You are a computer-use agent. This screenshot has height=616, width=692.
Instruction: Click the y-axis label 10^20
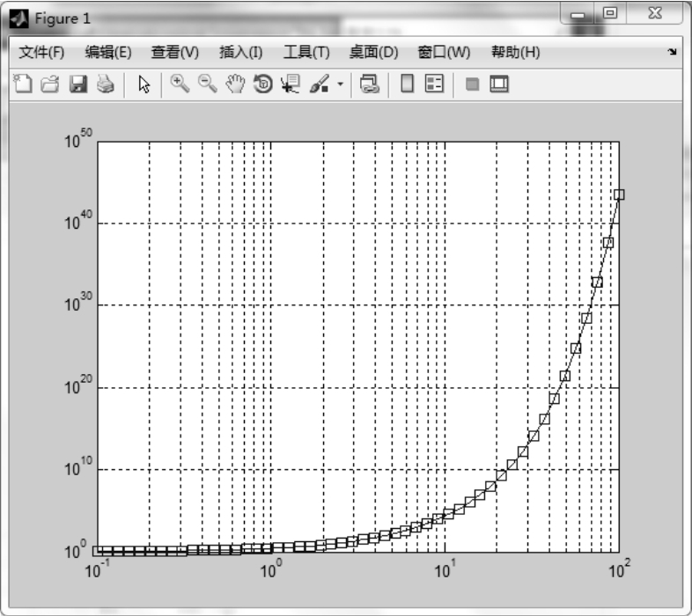(x=78, y=385)
